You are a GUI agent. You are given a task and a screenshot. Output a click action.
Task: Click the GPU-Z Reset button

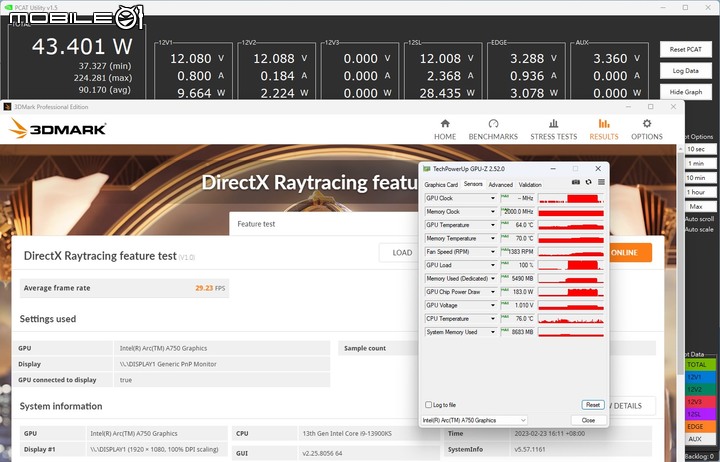pos(592,405)
